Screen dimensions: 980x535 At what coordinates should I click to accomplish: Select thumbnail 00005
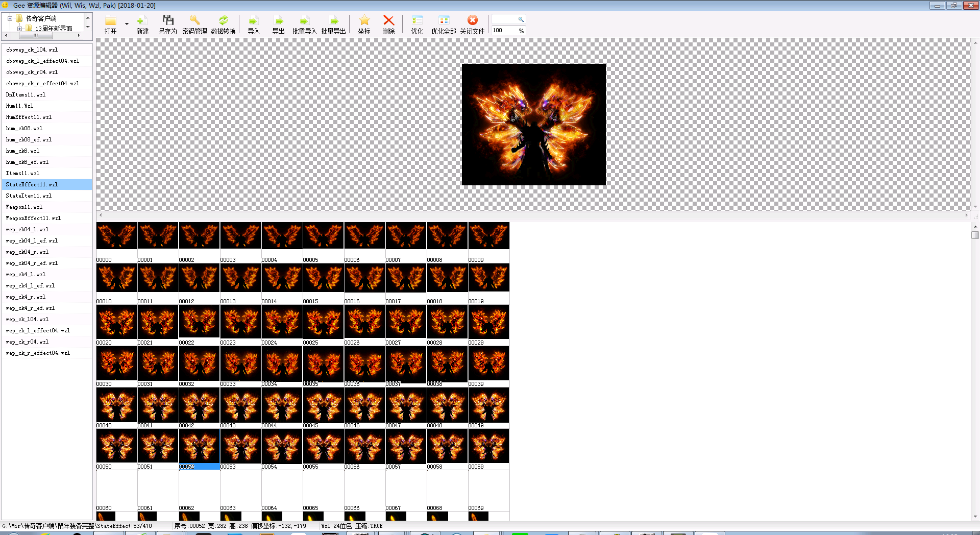pos(323,242)
